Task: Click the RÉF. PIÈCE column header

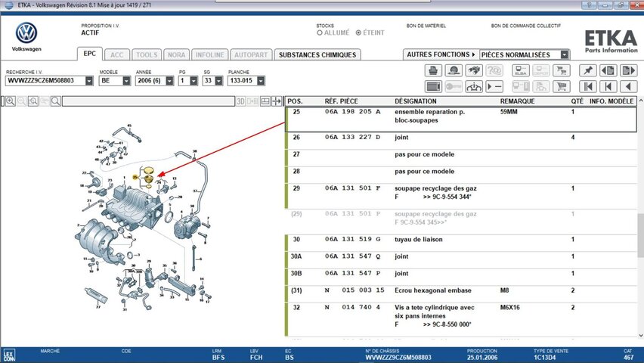Action: pos(342,101)
